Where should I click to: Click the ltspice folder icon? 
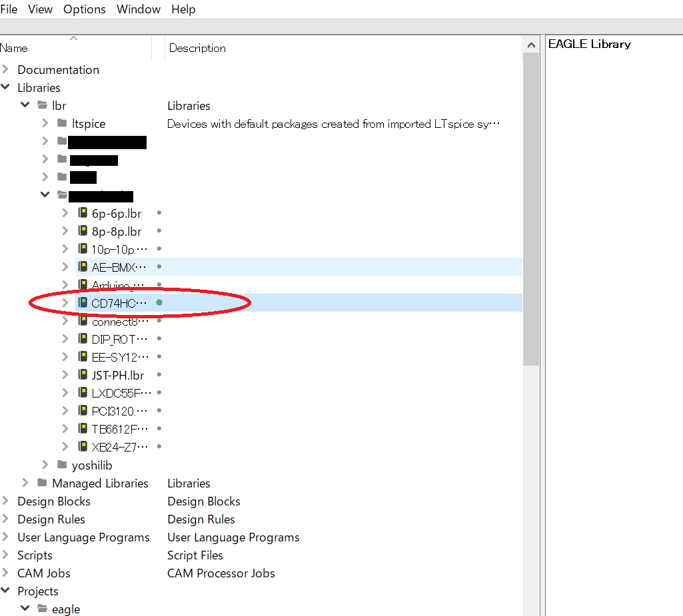pyautogui.click(x=62, y=123)
